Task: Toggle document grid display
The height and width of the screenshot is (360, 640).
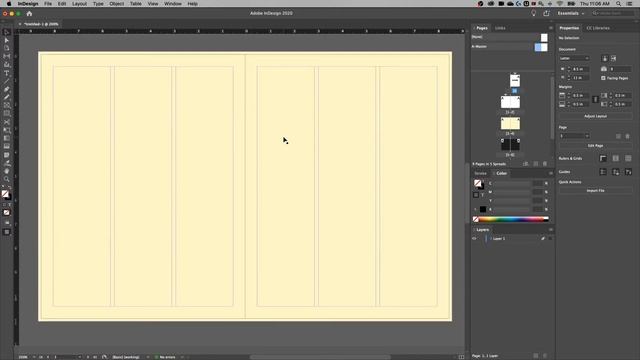Action: [x=628, y=158]
